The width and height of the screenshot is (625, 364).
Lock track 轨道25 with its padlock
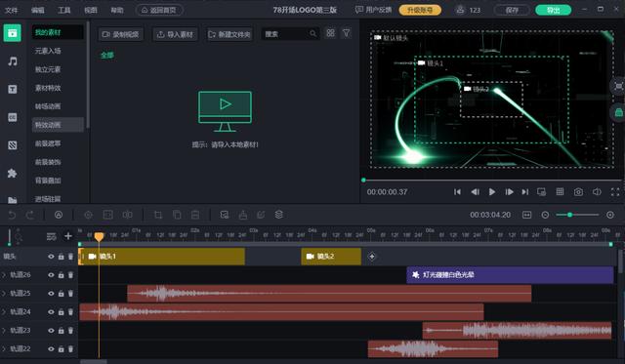[61, 294]
